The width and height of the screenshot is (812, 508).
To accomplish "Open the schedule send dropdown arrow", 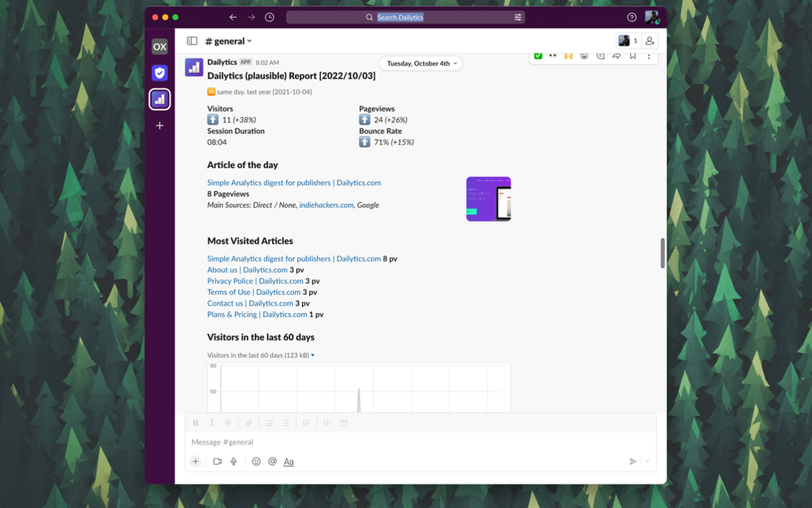I will click(x=647, y=462).
